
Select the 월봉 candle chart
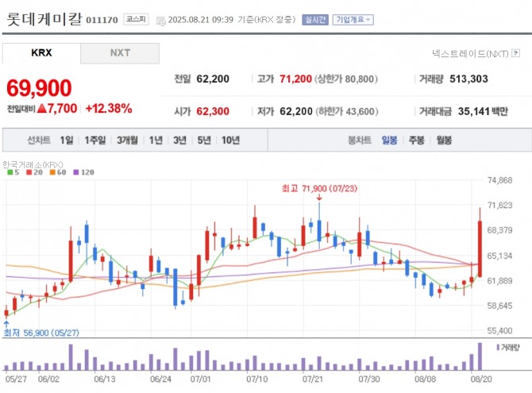(x=444, y=140)
